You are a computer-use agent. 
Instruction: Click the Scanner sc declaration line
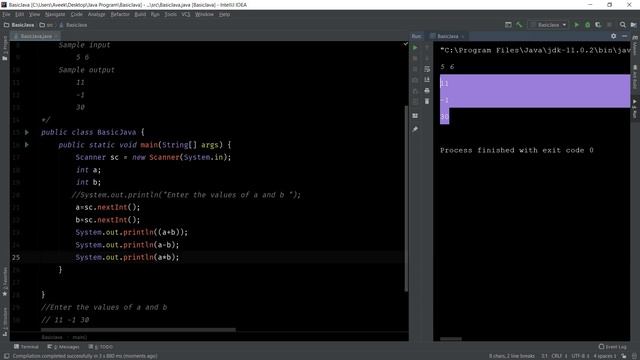click(153, 157)
